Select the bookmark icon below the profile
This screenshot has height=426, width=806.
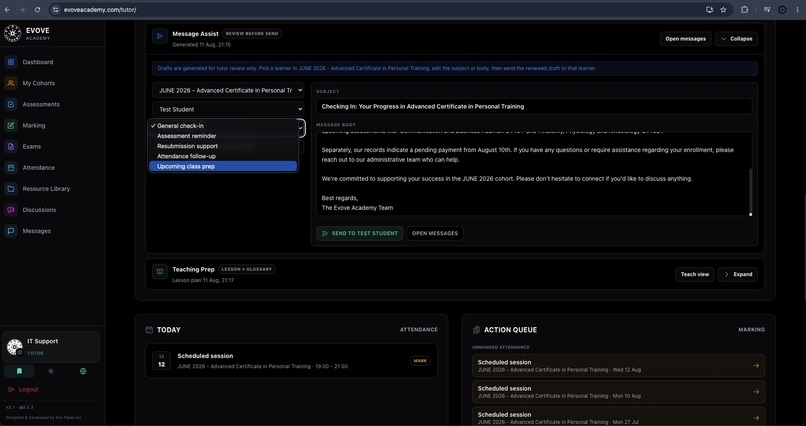(x=20, y=371)
